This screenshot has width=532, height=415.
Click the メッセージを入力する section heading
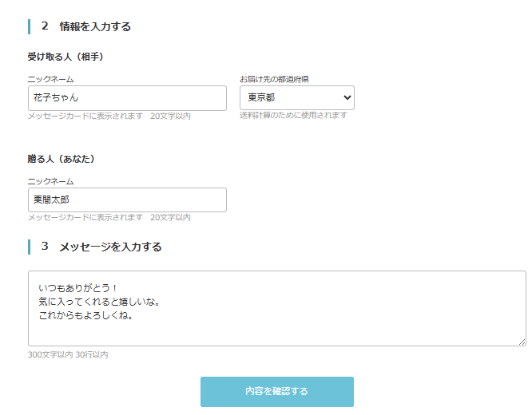pyautogui.click(x=110, y=247)
